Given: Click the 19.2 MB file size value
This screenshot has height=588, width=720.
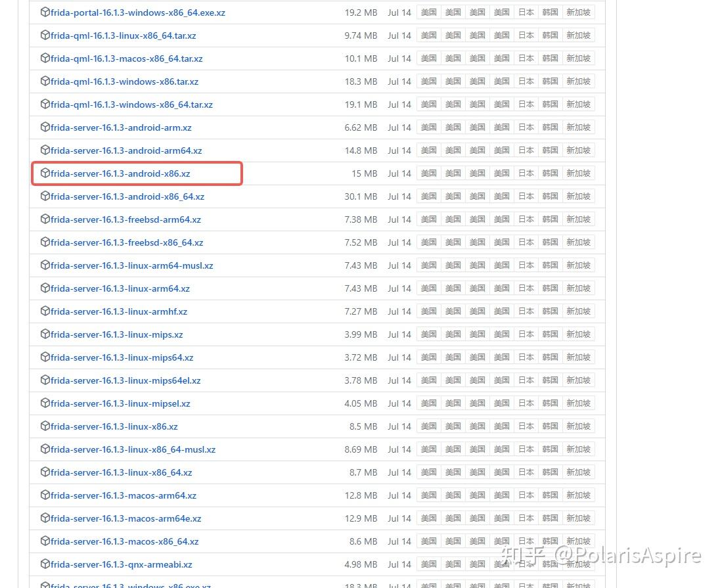Looking at the screenshot, I should [x=361, y=13].
